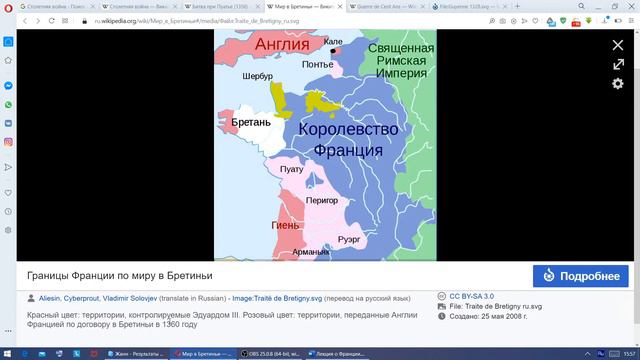
Task: Click the downloads arrow icon in toolbar
Action: pos(605,21)
